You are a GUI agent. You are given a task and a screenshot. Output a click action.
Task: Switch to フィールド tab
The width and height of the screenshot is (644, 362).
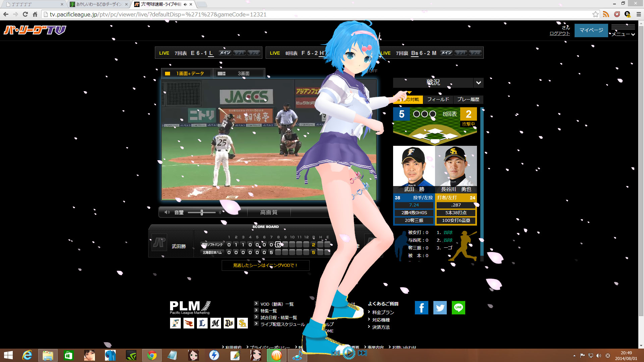[x=438, y=99]
